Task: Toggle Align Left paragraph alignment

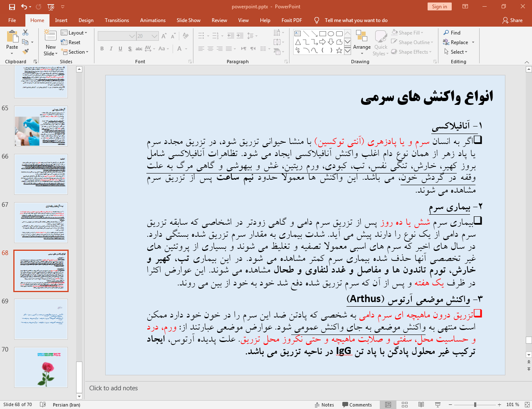Action: [201, 49]
